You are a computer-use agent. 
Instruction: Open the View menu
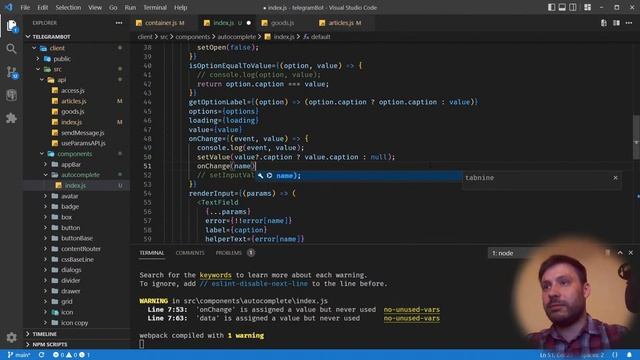(x=95, y=7)
